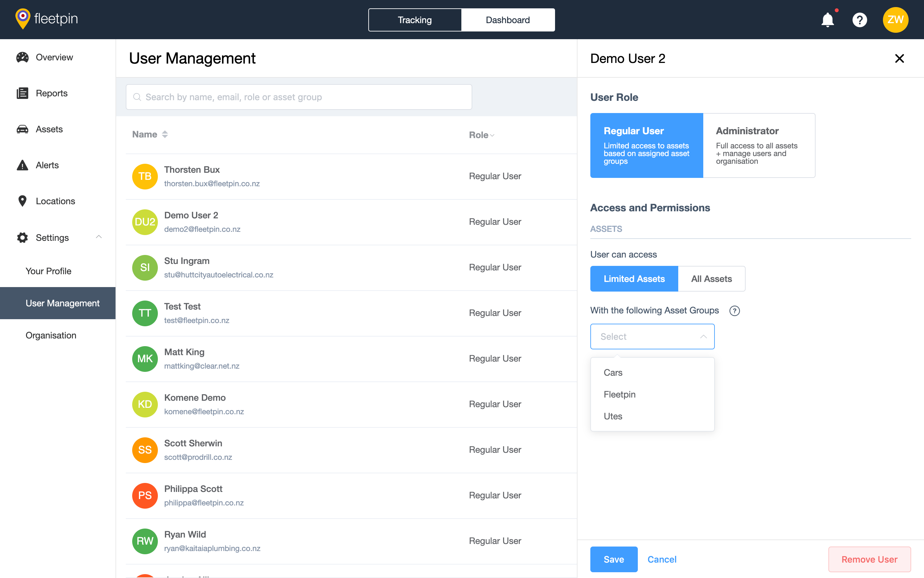
Task: Pick Cars from the asset group list
Action: pos(652,372)
